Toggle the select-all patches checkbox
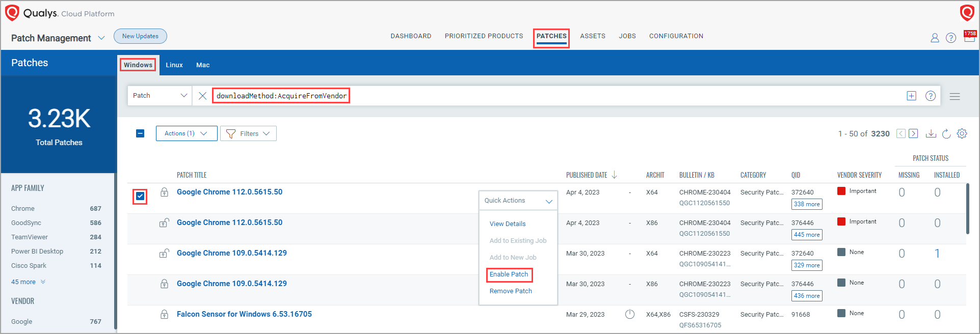The width and height of the screenshot is (980, 334). pos(140,133)
